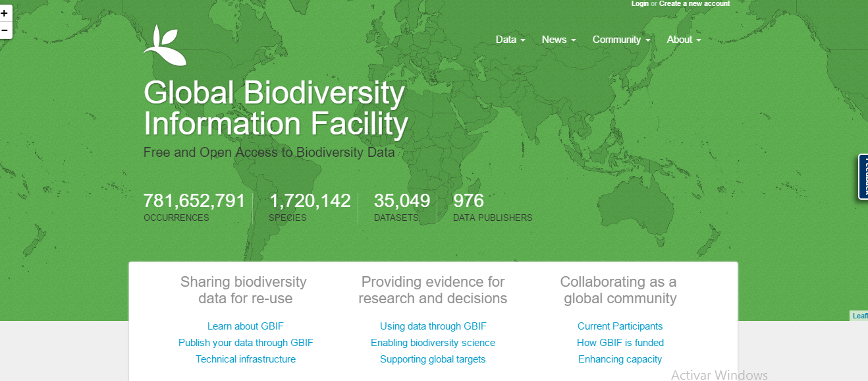The height and width of the screenshot is (381, 868).
Task: Go to Technical infrastructure page
Action: coord(246,359)
